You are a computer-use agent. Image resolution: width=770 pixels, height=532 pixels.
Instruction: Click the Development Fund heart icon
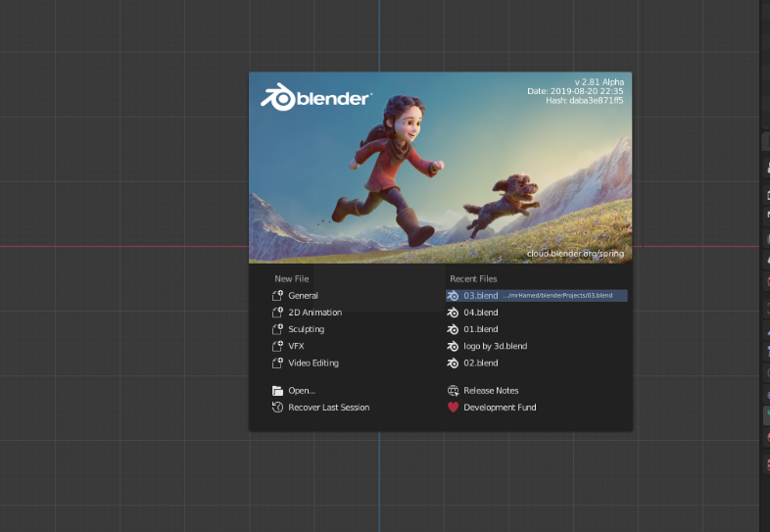(453, 408)
